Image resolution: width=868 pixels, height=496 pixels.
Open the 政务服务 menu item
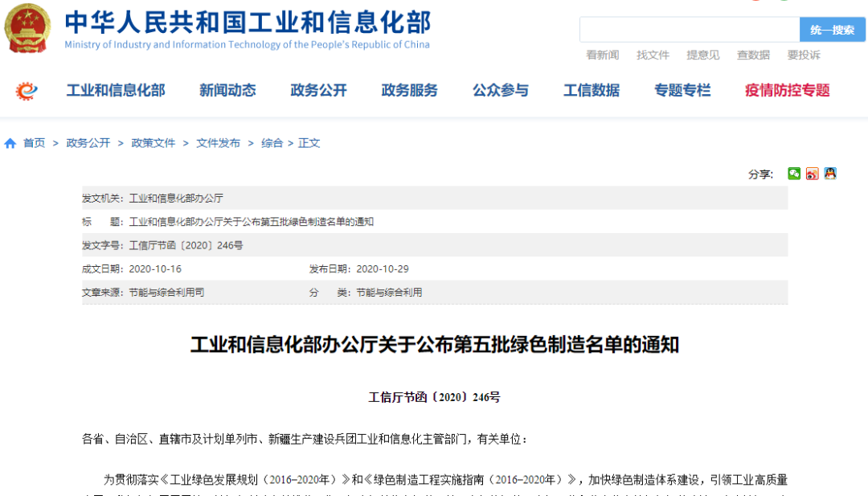tap(409, 91)
